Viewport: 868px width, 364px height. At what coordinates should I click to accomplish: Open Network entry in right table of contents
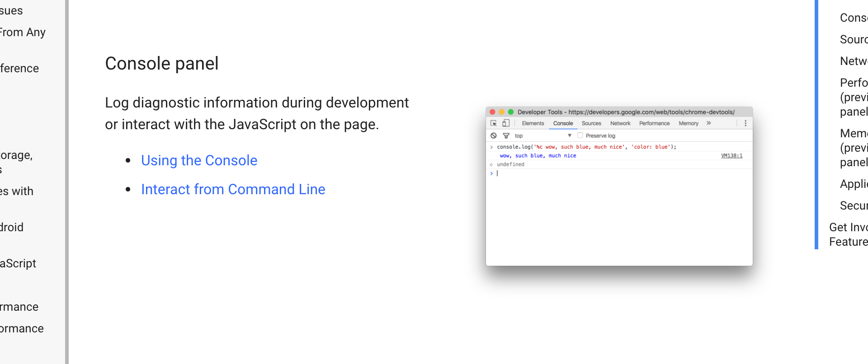[854, 61]
